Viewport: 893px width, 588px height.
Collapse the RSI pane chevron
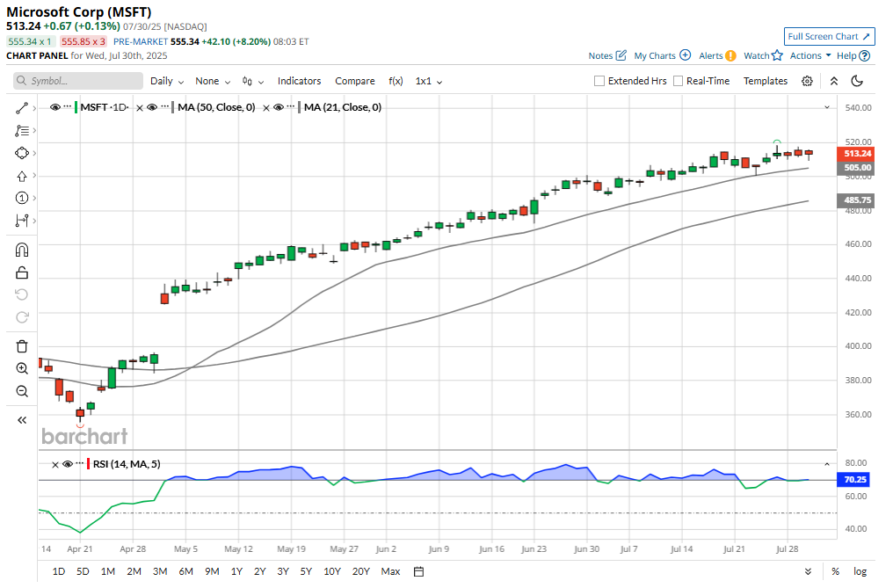[827, 464]
